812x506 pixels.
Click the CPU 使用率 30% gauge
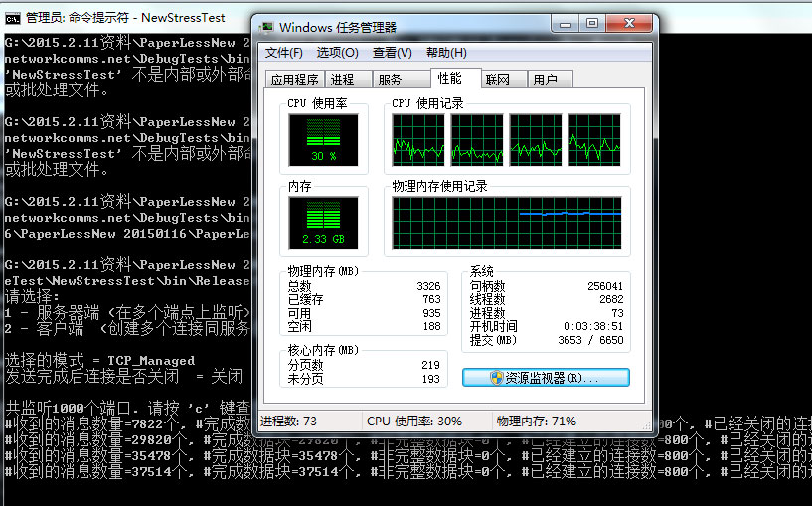324,140
